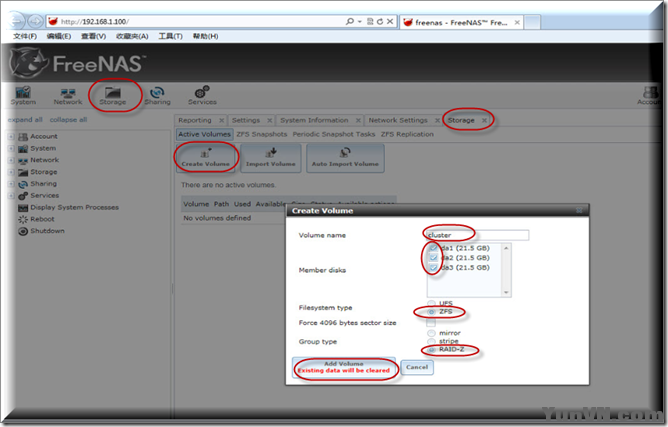Viewport: 668px width, 427px height.
Task: Open the Services toolbar icon
Action: click(202, 96)
